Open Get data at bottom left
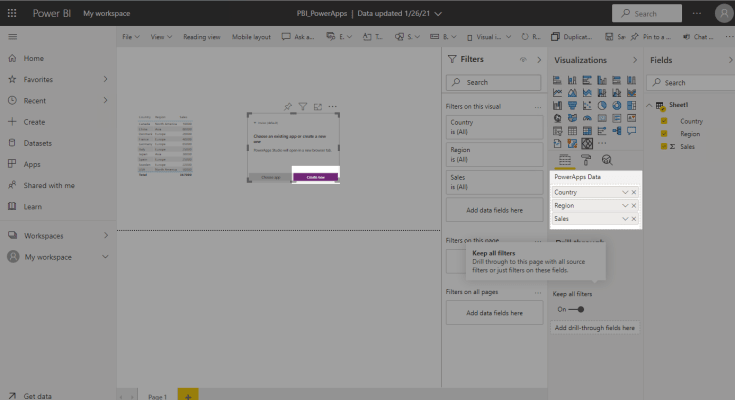The height and width of the screenshot is (400, 735). (38, 396)
